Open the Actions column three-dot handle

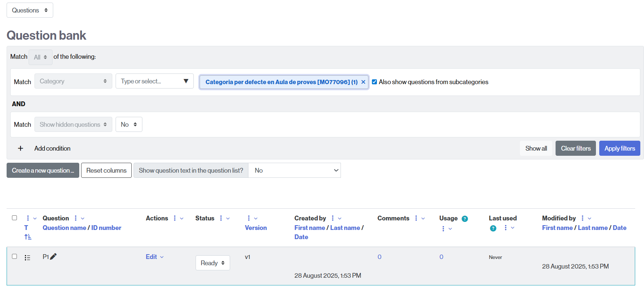[x=175, y=218]
